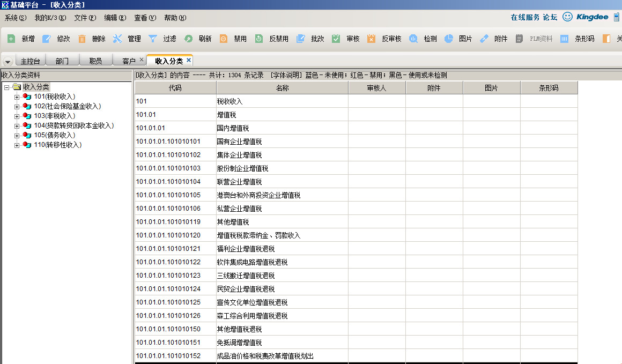Switch to the 部门 tab
The width and height of the screenshot is (622, 364).
click(x=62, y=61)
